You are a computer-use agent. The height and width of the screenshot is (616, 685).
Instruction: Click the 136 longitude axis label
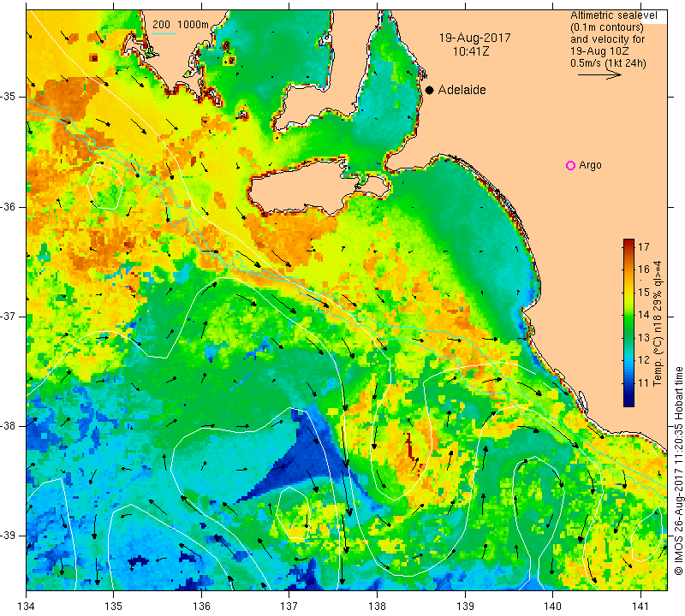(201, 606)
